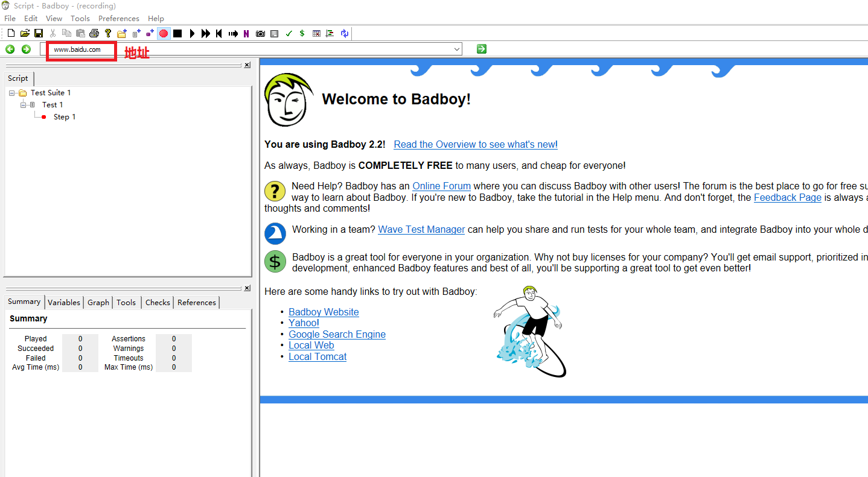Follow the Local Web link
Screen dimensions: 868x477
[x=311, y=346]
